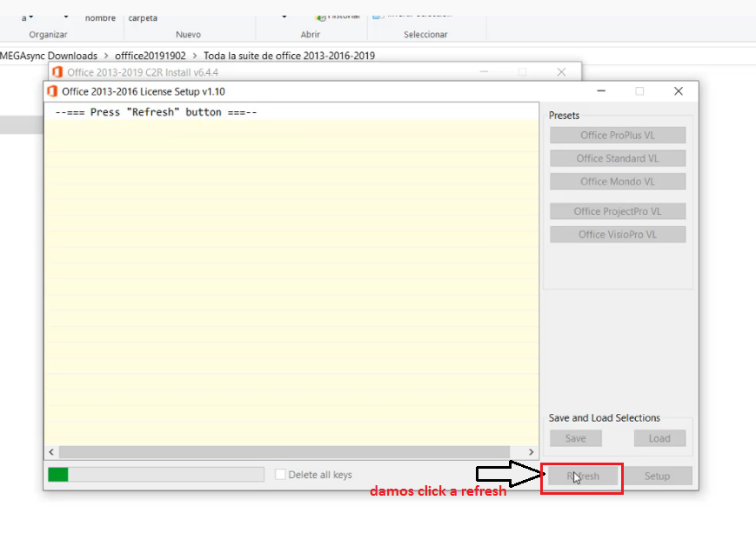Click the 'Press "Refresh" button' log line
Image resolution: width=756 pixels, height=540 pixels.
tap(157, 112)
